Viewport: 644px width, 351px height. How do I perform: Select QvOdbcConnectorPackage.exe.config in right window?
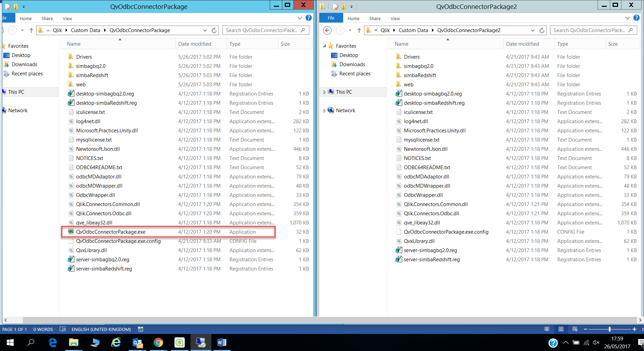(446, 232)
